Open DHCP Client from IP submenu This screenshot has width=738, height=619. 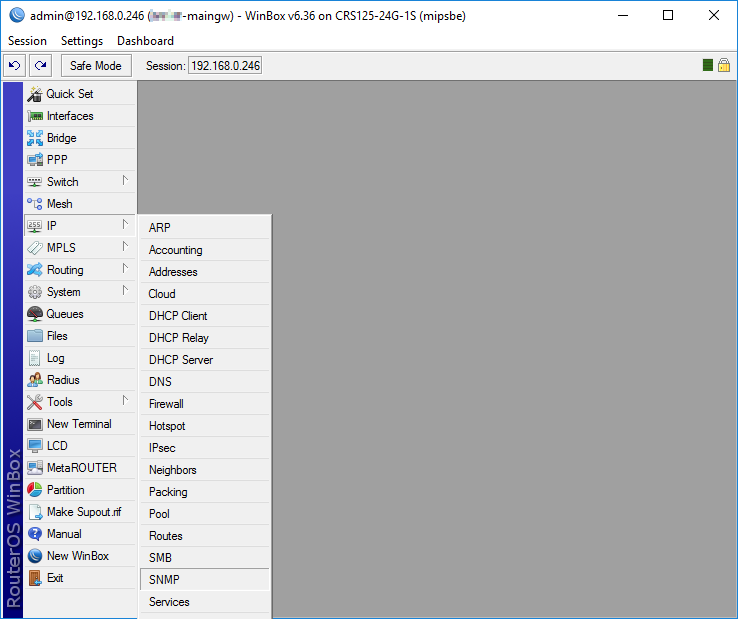point(205,316)
